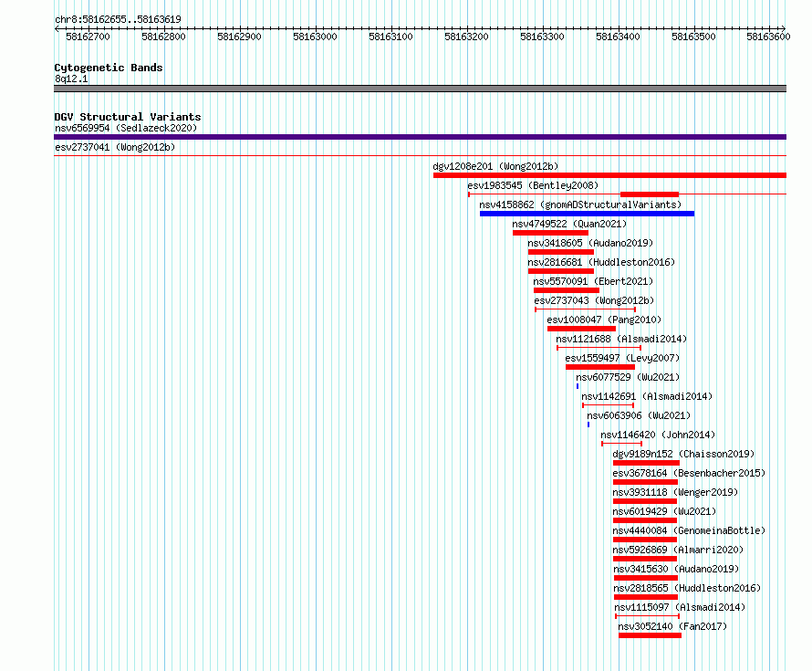Click the 8q12.1 band label

[x=71, y=79]
